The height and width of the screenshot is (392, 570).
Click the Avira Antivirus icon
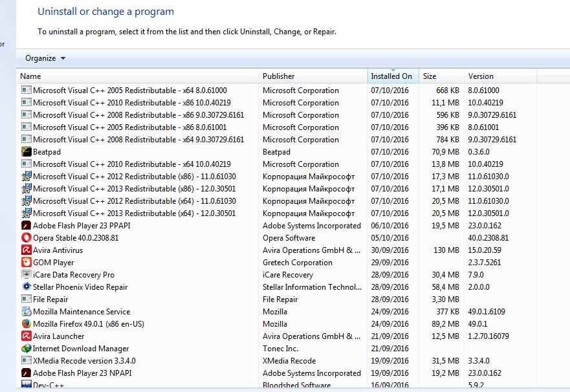pyautogui.click(x=26, y=250)
